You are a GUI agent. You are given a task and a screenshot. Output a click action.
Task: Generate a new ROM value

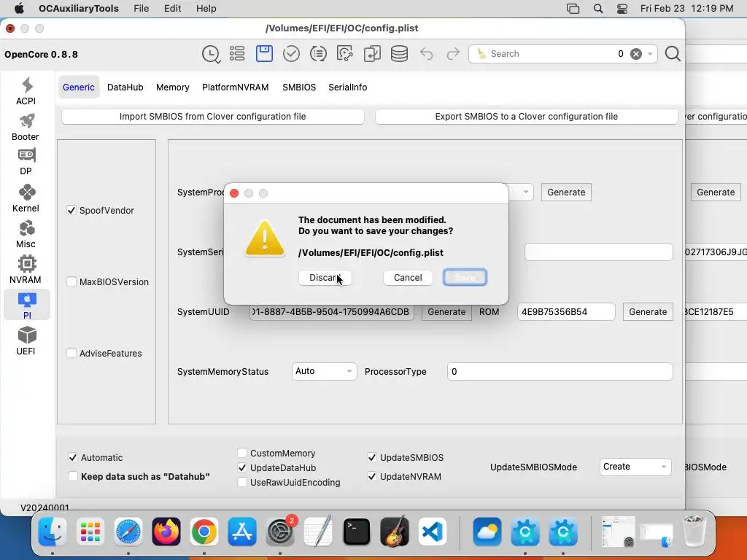pos(648,312)
